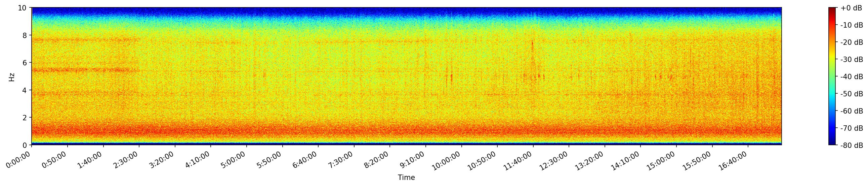
Task: Pick the dark red top of colorbar
Action: (832, 9)
